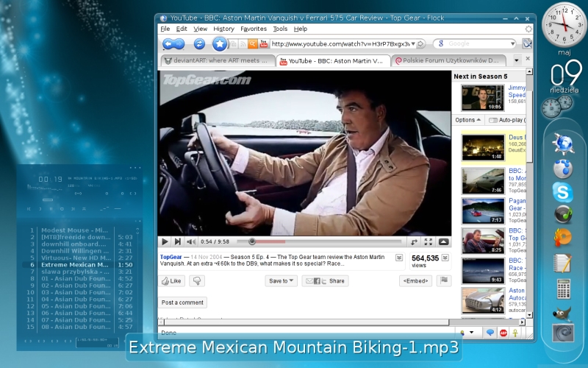The height and width of the screenshot is (368, 588).
Task: Toggle the Auto-play checkbox
Action: pyautogui.click(x=493, y=120)
